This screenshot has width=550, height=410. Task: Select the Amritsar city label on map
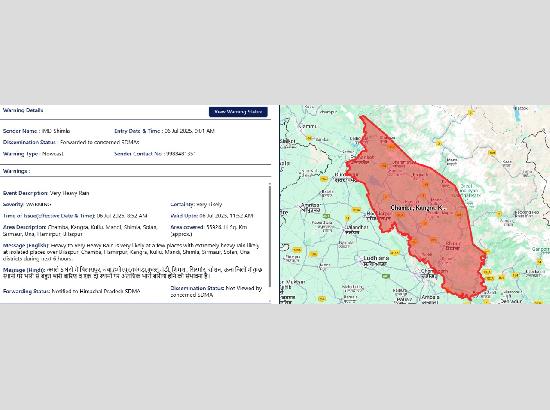311,207
